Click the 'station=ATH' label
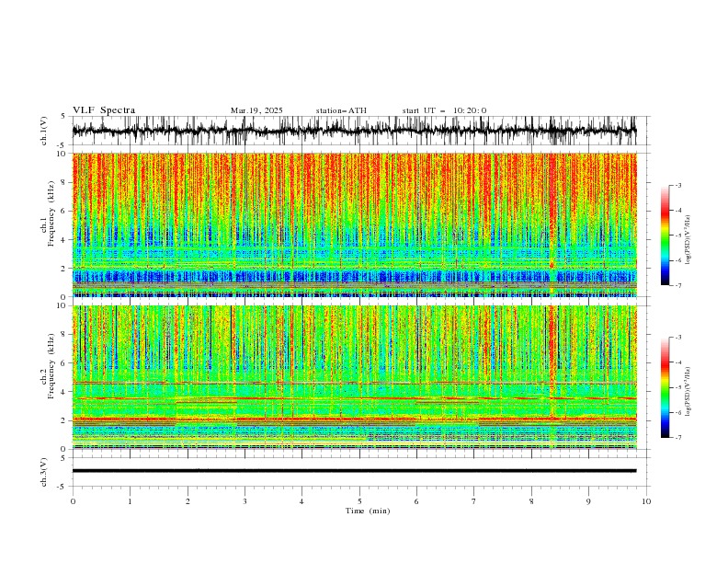 341,110
